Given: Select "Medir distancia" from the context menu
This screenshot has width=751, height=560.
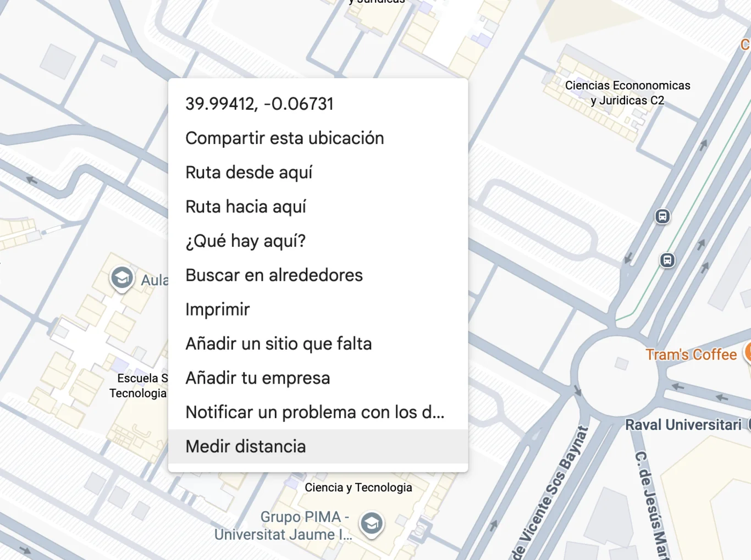Looking at the screenshot, I should 245,446.
